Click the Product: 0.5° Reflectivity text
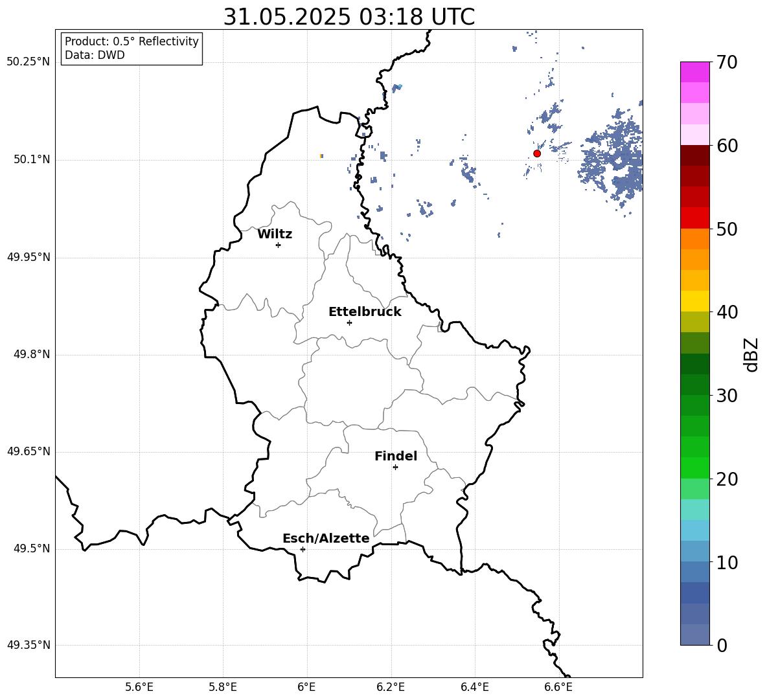The image size is (767, 700). click(x=132, y=41)
